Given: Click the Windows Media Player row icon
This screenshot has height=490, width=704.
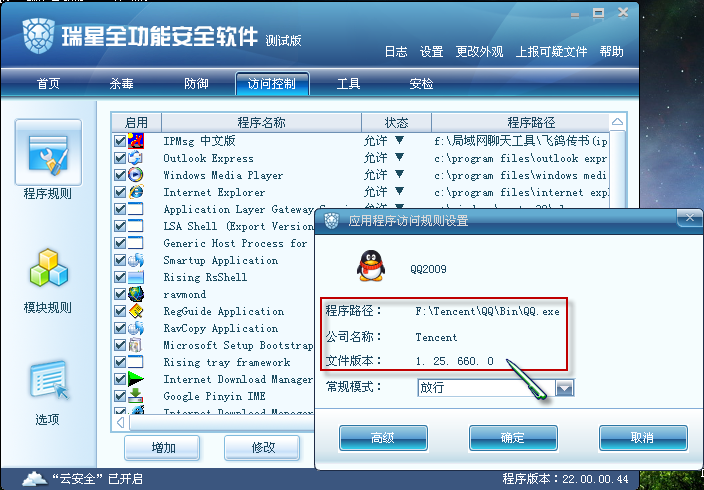Looking at the screenshot, I should click(x=136, y=175).
